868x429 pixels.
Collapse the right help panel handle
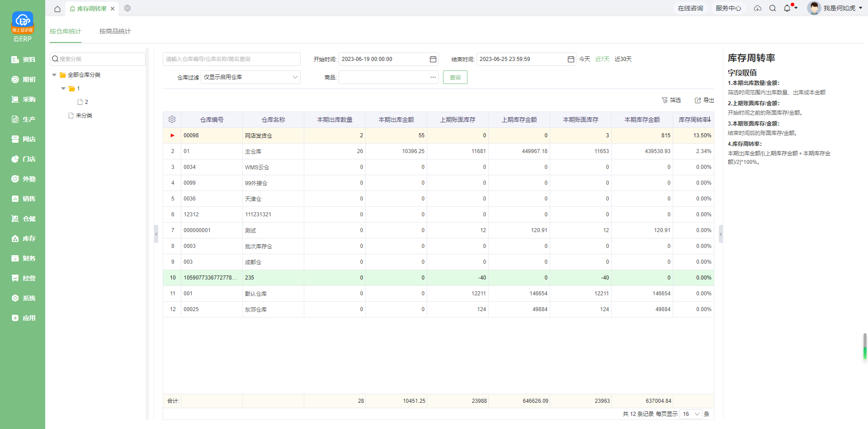coord(721,234)
